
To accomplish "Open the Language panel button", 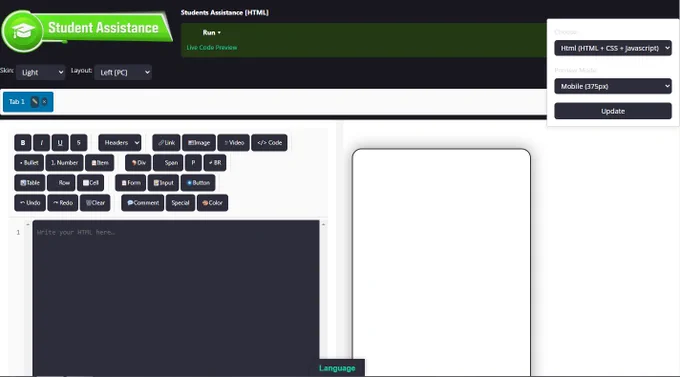I will [x=337, y=368].
